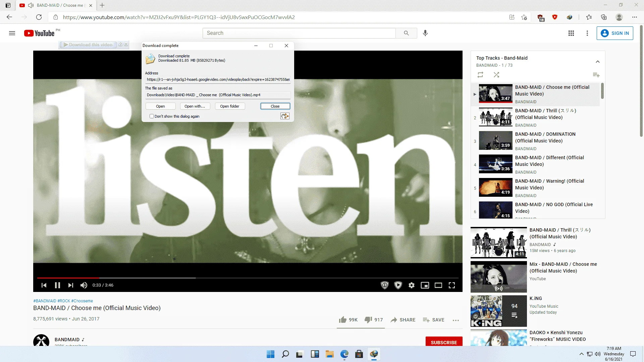This screenshot has height=362, width=644.
Task: Pause the video
Action: point(57,285)
